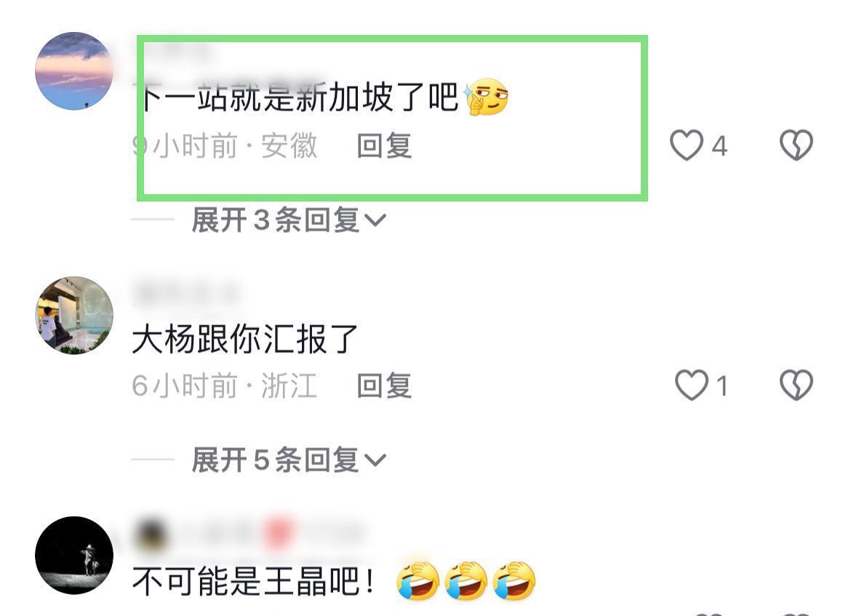Open the sunset sky avatar profile
Screen dimensions: 851x616
pyautogui.click(x=74, y=71)
